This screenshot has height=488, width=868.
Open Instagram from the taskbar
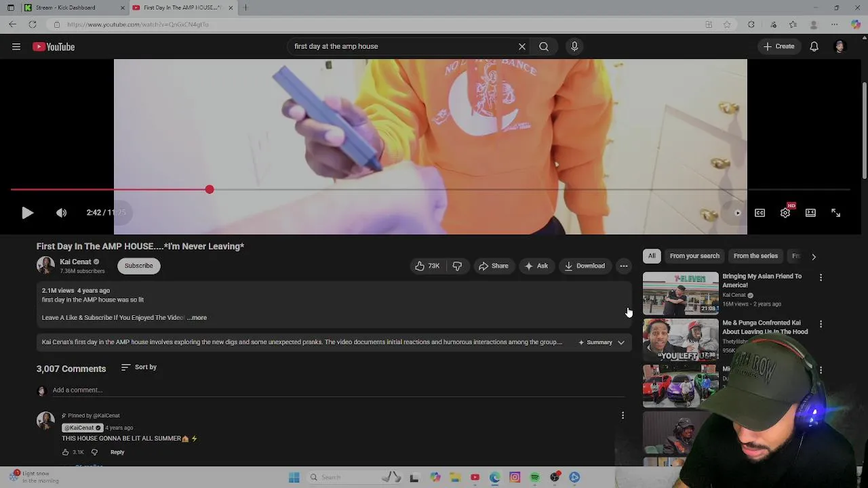click(515, 477)
